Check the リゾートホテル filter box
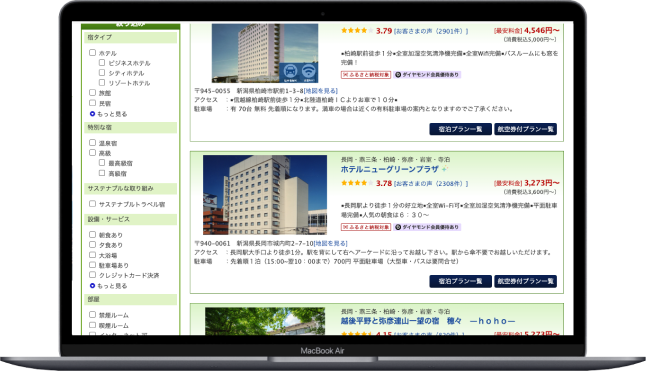 (x=102, y=82)
